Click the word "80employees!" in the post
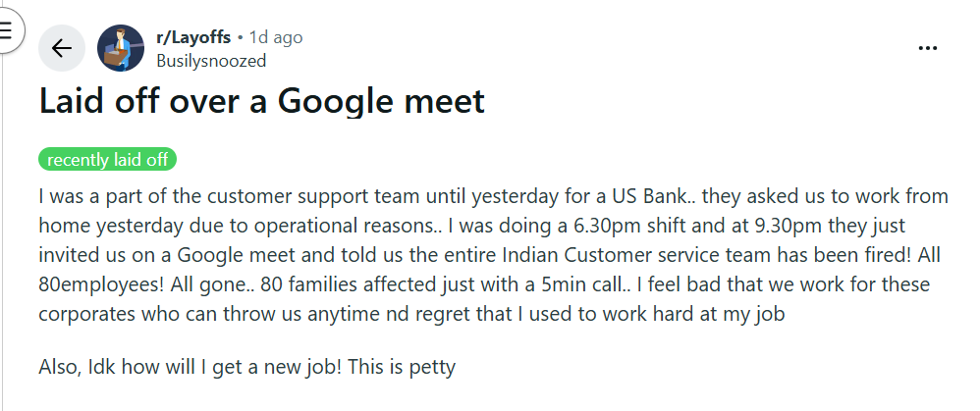Image resolution: width=980 pixels, height=411 pixels. coord(102,284)
